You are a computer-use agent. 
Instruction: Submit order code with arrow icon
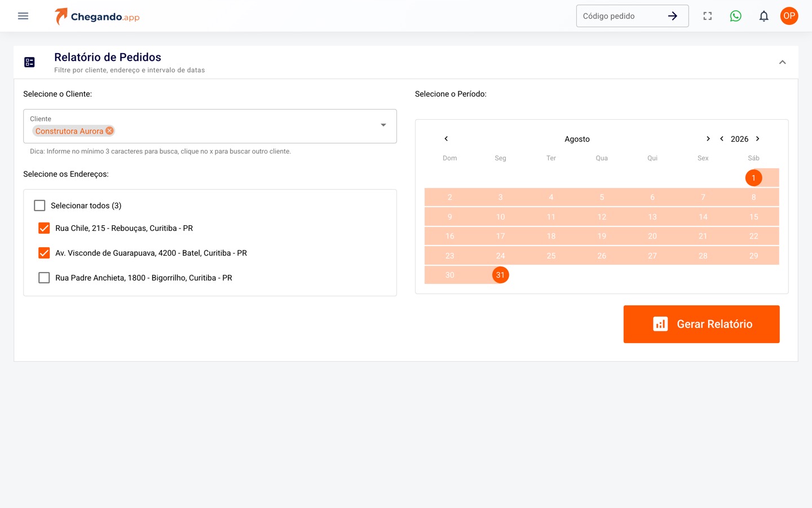pyautogui.click(x=673, y=16)
